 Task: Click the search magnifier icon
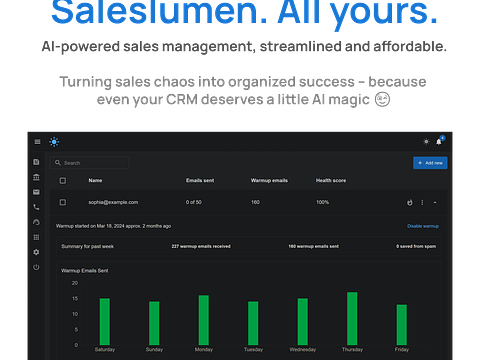pos(58,163)
